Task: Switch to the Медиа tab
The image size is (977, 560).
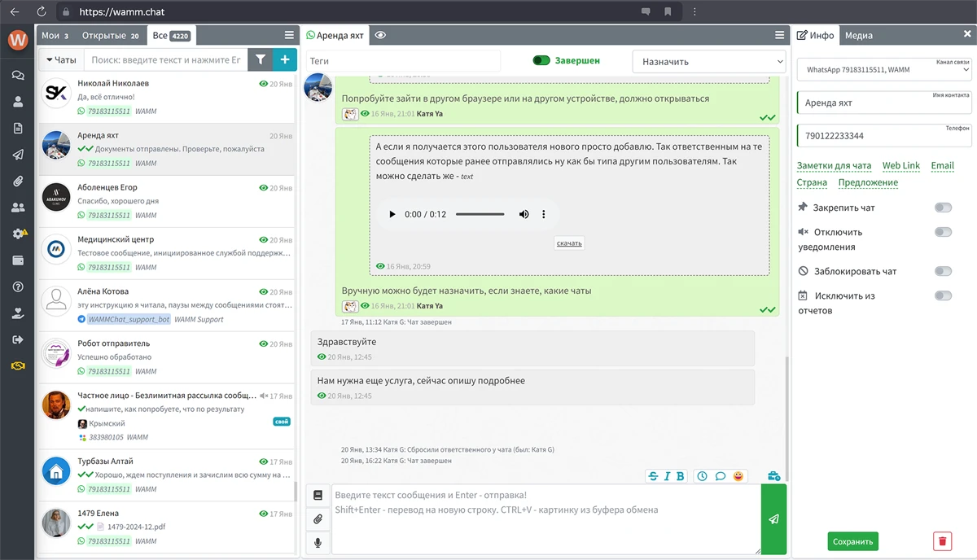Action: [x=858, y=36]
